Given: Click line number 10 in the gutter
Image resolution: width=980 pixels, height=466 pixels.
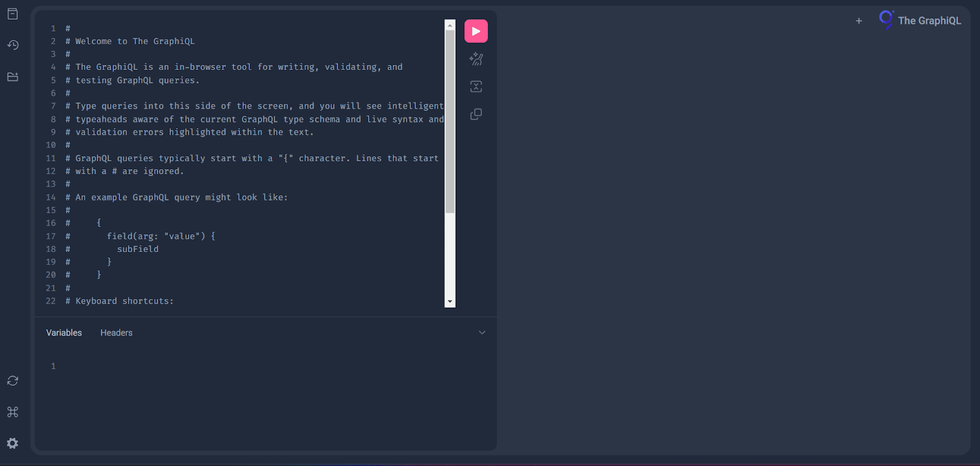Looking at the screenshot, I should click(51, 145).
